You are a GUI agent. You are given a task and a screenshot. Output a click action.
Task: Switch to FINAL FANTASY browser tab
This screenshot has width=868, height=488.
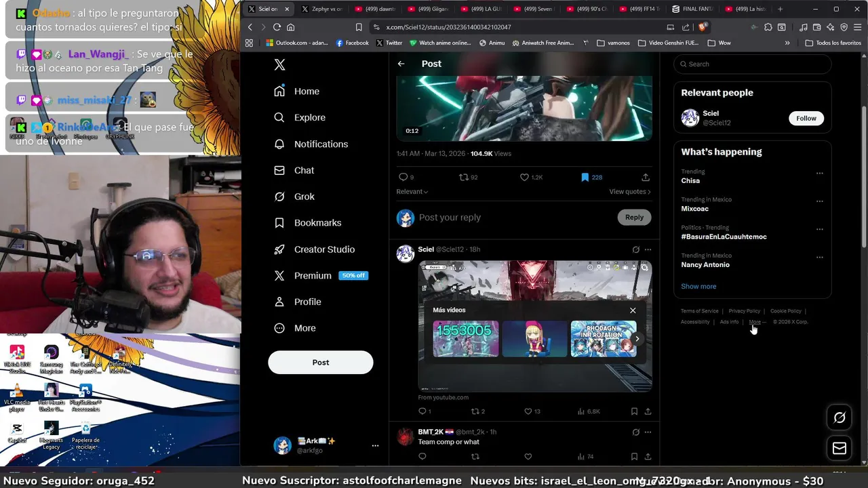[693, 9]
